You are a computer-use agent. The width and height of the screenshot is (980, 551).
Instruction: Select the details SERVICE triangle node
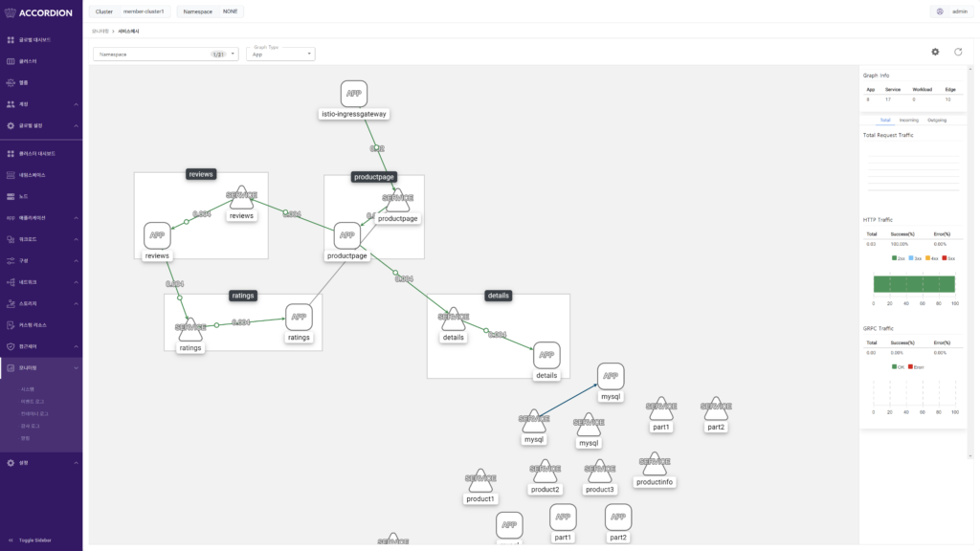[453, 320]
